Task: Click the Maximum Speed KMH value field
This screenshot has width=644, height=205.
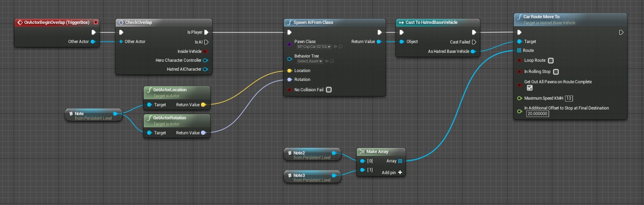Action: 569,98
